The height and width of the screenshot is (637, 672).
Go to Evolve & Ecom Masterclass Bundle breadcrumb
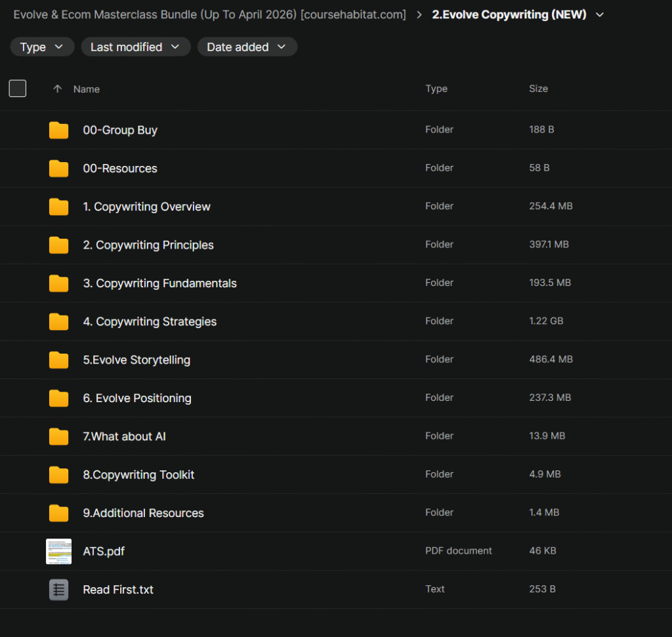(209, 14)
